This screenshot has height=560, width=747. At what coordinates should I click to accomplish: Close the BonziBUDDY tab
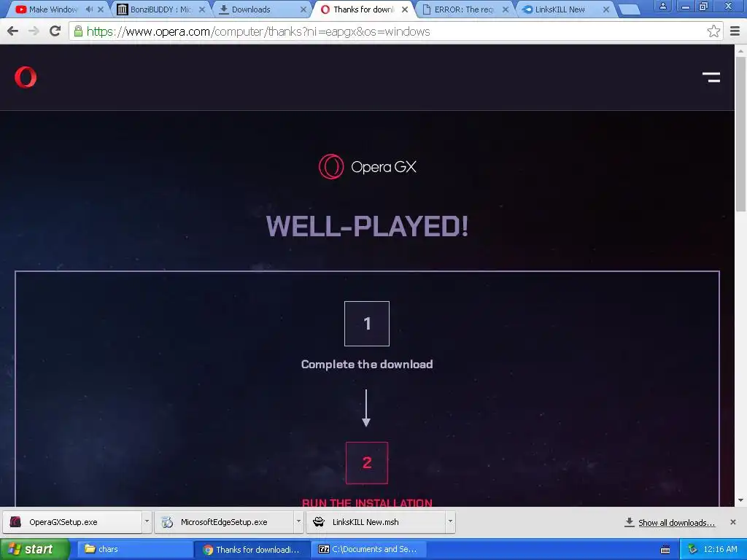click(x=202, y=9)
